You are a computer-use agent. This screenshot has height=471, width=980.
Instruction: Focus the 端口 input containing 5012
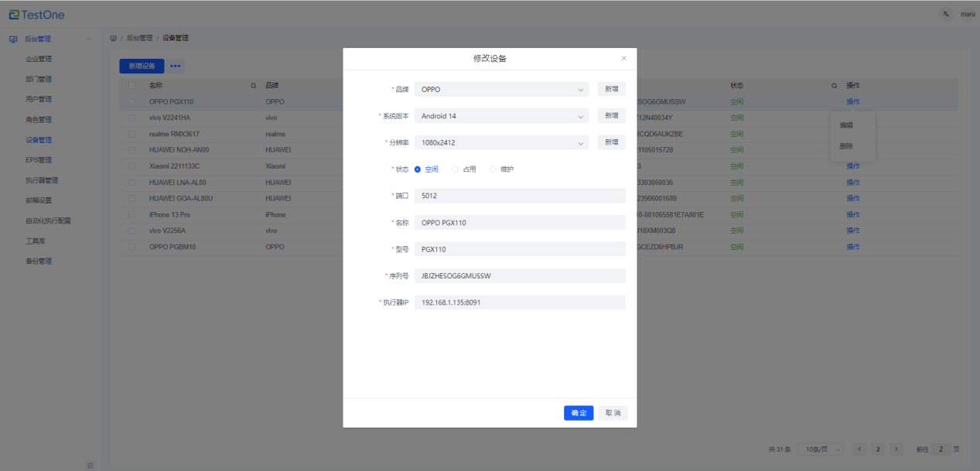(x=520, y=196)
